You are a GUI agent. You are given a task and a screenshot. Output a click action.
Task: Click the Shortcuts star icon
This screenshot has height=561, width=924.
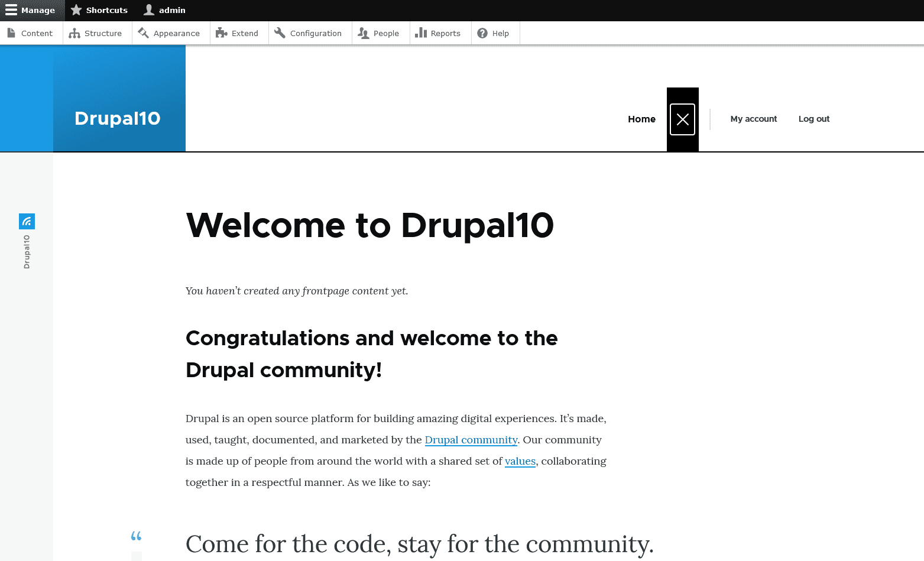[76, 9]
